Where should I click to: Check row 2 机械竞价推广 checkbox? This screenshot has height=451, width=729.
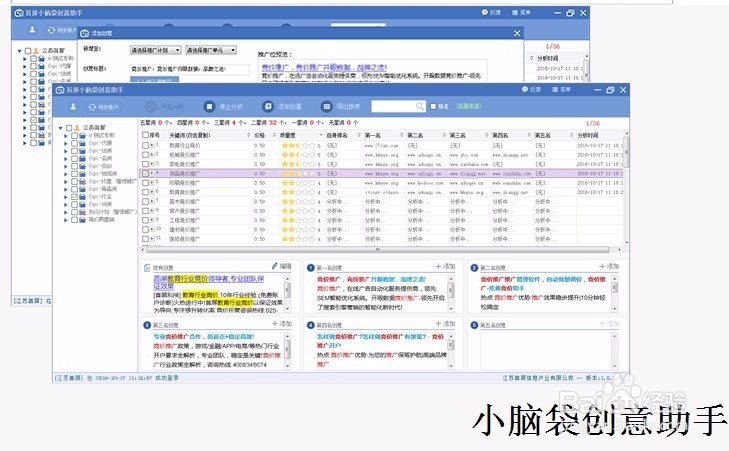coord(145,155)
